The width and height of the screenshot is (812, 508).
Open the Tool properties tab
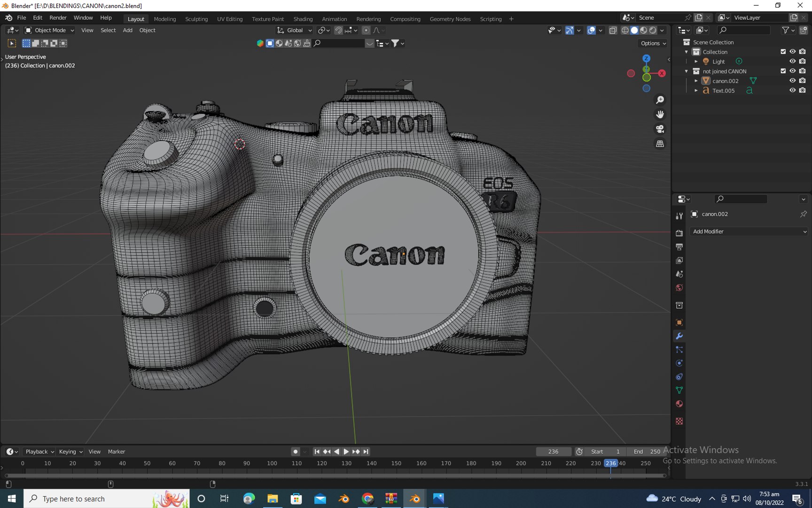coord(679,216)
